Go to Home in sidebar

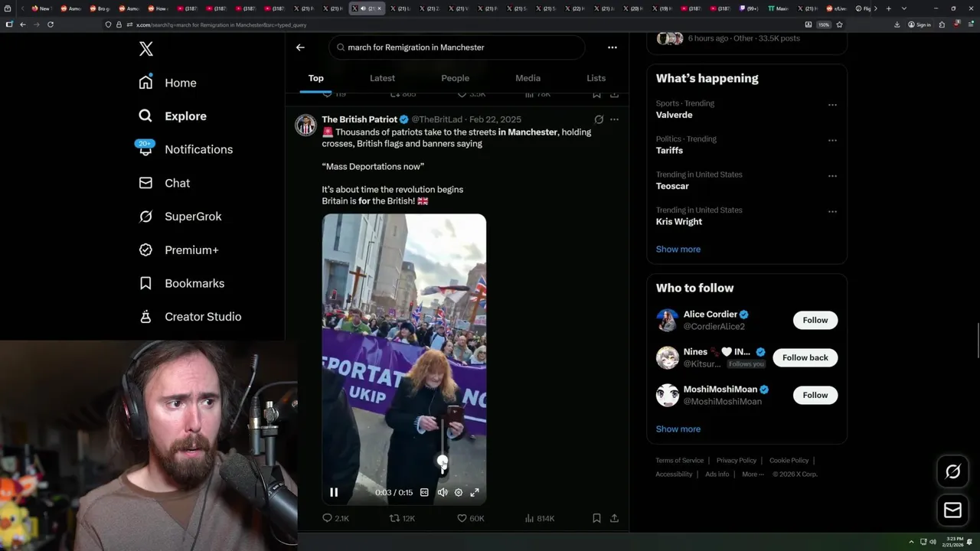168,83
